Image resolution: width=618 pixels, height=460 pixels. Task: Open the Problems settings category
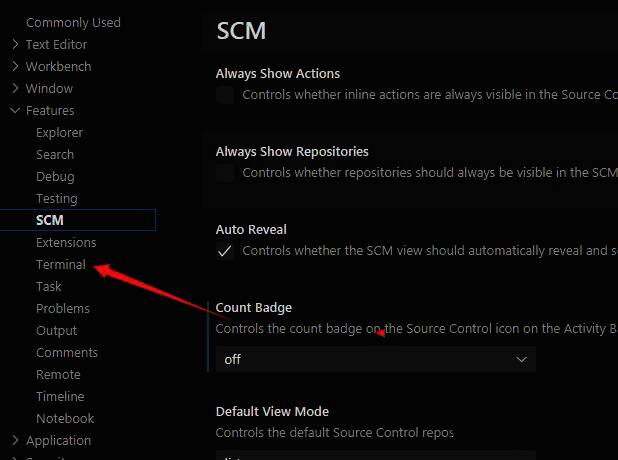[x=63, y=308]
